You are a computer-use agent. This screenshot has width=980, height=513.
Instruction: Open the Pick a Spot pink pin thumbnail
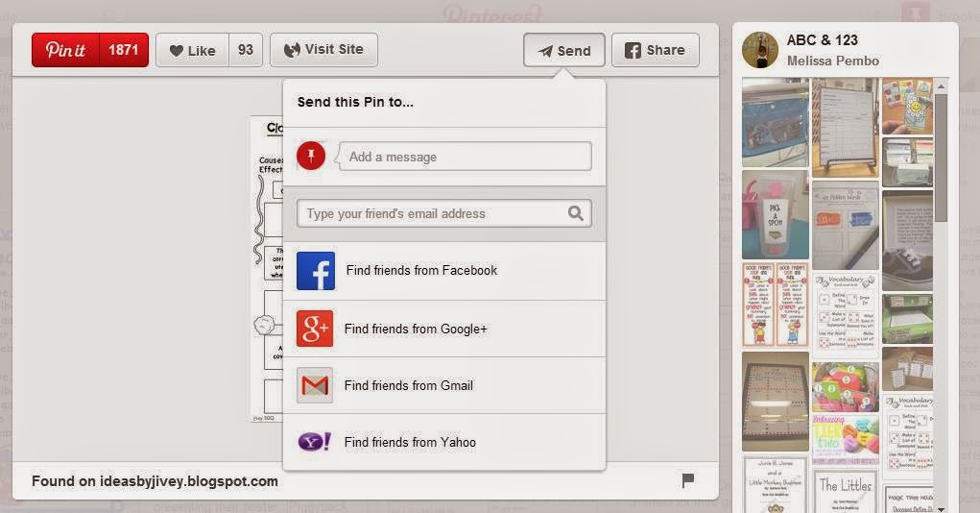775,214
